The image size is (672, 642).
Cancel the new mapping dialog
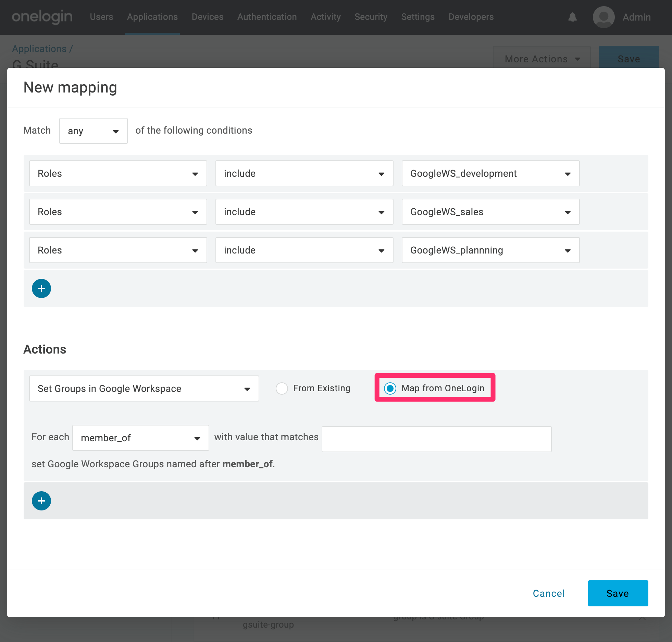click(x=549, y=593)
